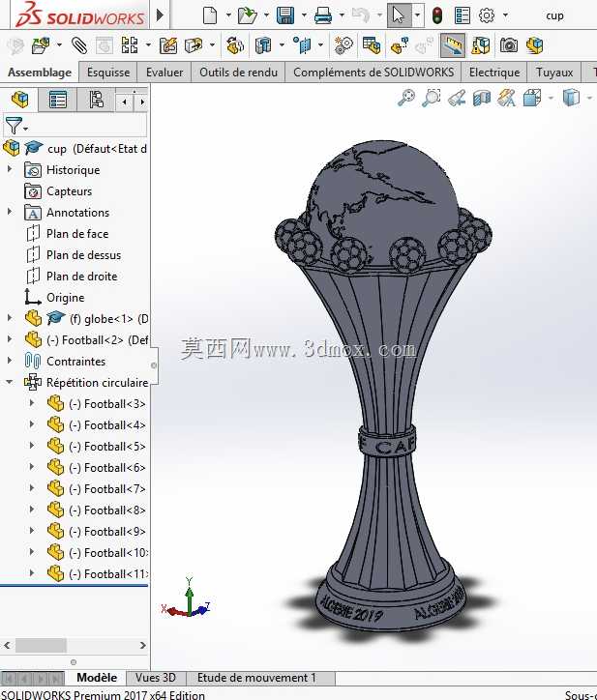Click the New document icon
Viewport: 597px width, 700px height.
[210, 15]
